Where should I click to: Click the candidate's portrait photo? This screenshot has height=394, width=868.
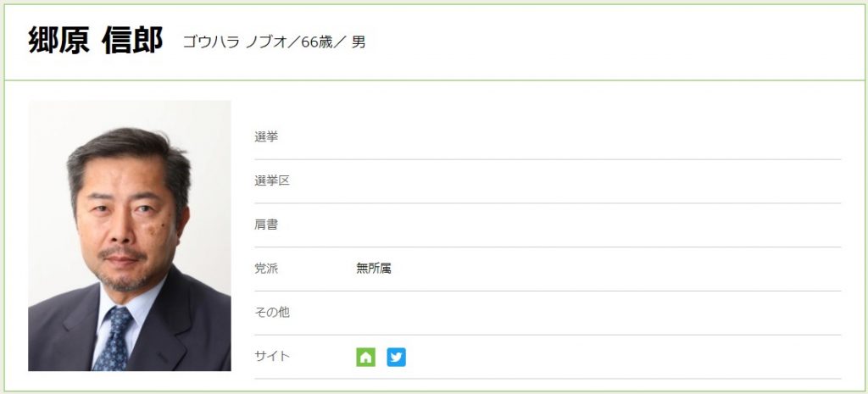[x=130, y=236]
